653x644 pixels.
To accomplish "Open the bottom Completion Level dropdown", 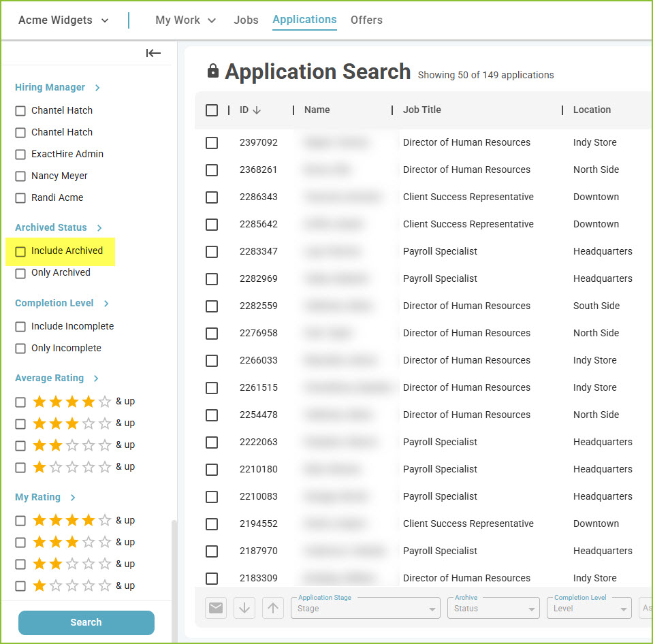I will (x=589, y=608).
